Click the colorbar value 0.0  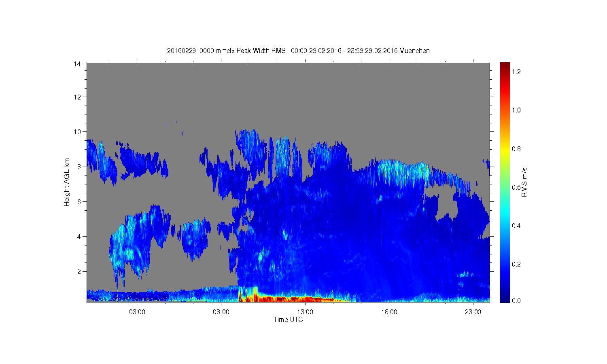click(x=516, y=301)
